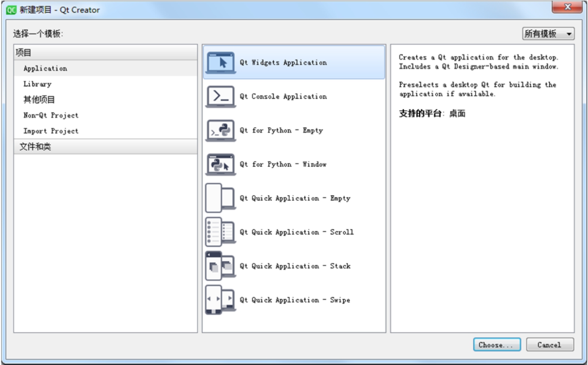The width and height of the screenshot is (588, 365).
Task: Click the Qt Console Application terminal icon
Action: [x=220, y=96]
